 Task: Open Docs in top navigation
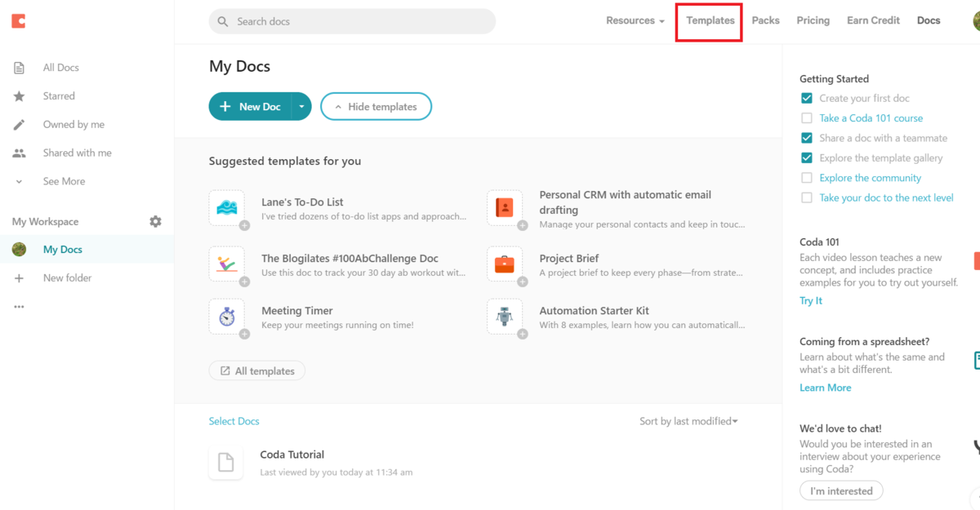pos(929,20)
